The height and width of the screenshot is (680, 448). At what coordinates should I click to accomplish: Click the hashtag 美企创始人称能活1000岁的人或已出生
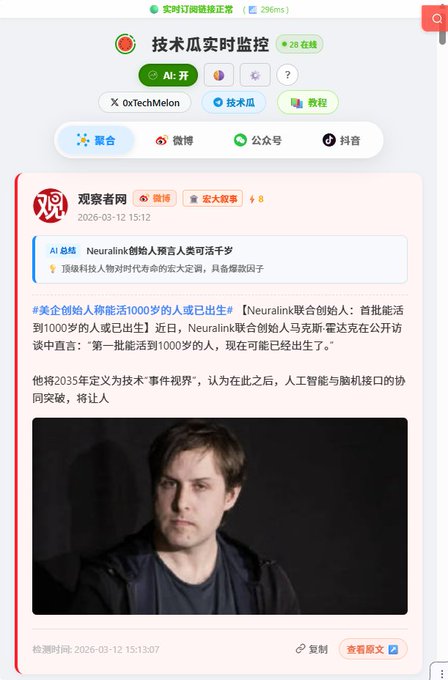tap(133, 311)
